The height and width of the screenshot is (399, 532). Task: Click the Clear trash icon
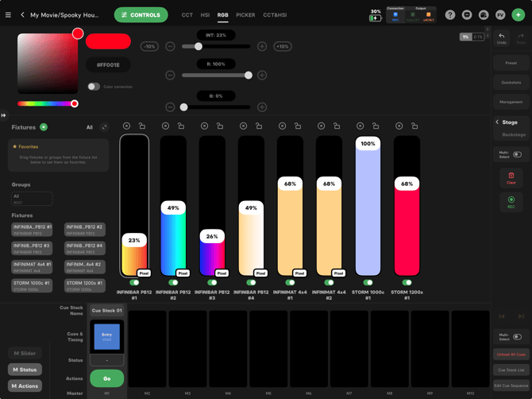click(511, 178)
